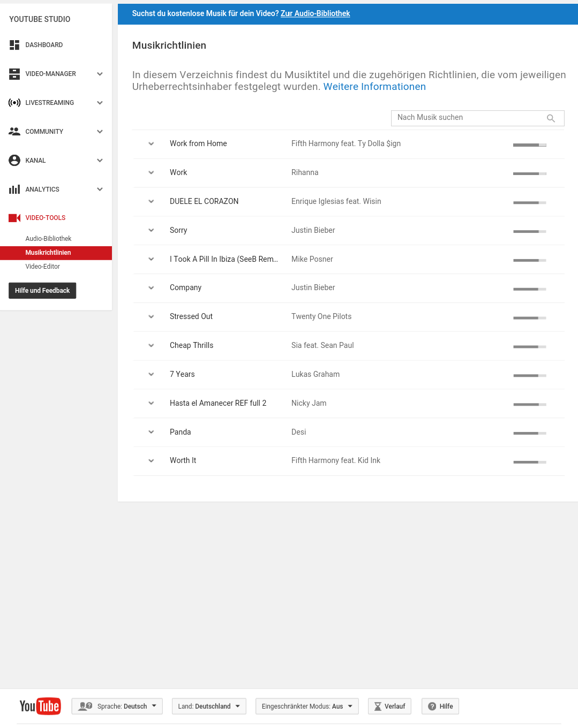578x728 pixels.
Task: Open the Sprache: Deutsch dropdown
Action: tap(117, 706)
